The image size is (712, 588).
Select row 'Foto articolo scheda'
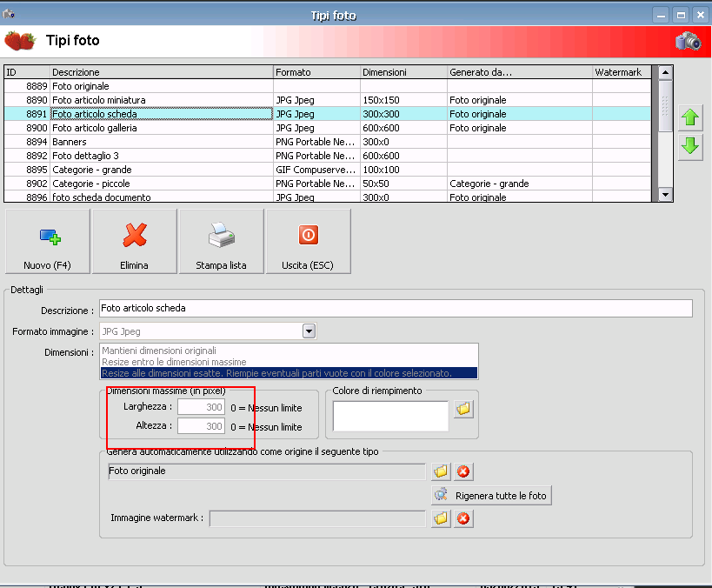click(328, 114)
